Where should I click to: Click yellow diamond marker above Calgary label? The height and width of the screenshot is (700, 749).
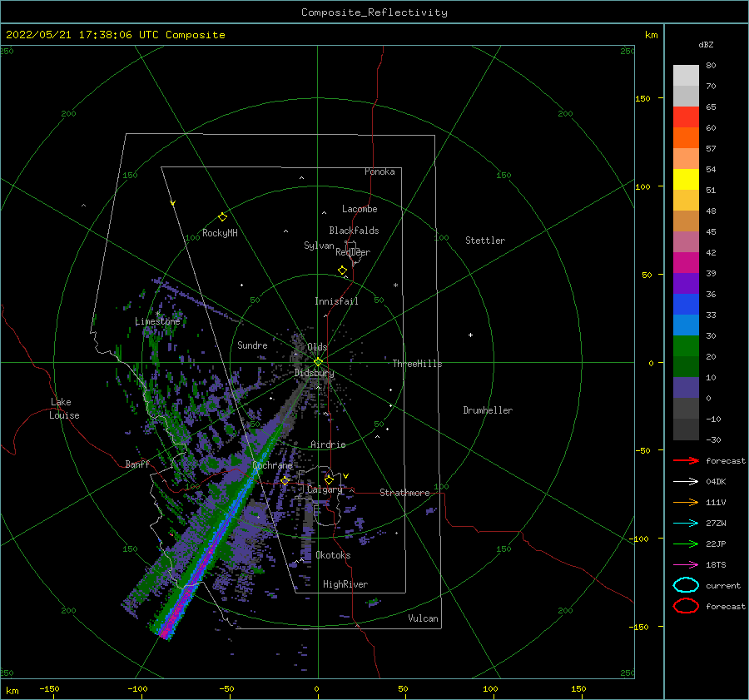(329, 479)
